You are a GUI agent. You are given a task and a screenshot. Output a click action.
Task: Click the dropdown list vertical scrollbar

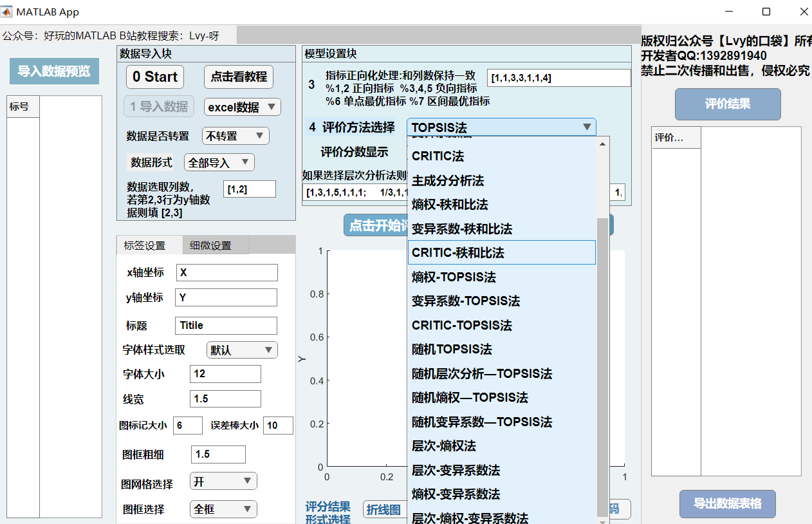[x=602, y=360]
